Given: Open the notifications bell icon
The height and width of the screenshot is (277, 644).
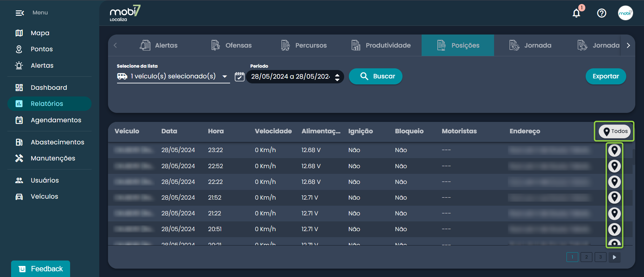Looking at the screenshot, I should tap(576, 13).
